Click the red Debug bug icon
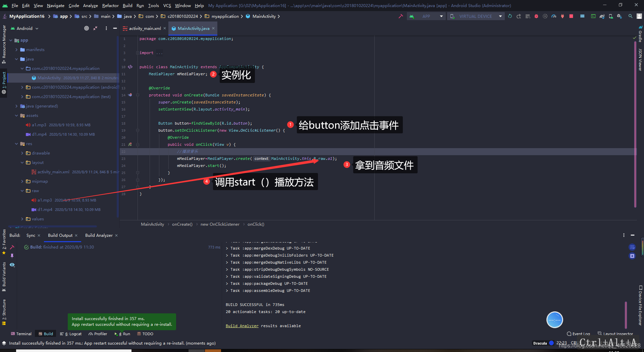644x352 pixels. pyautogui.click(x=536, y=16)
